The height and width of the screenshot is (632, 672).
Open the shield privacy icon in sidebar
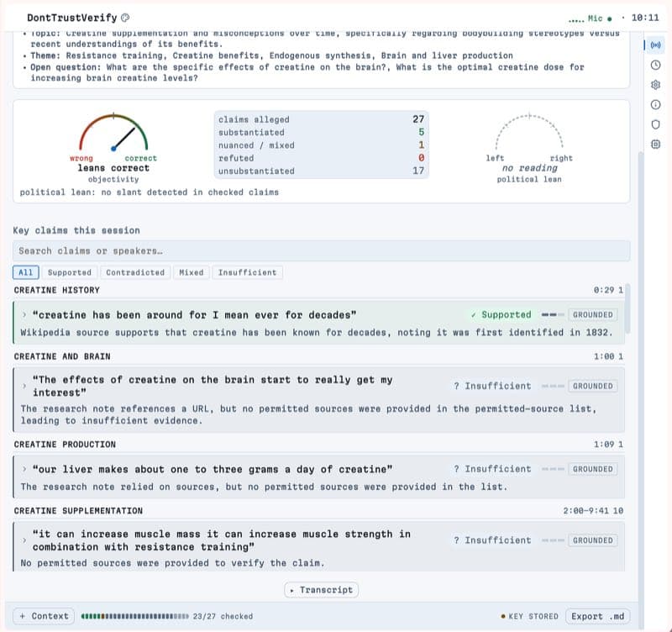pyautogui.click(x=655, y=124)
